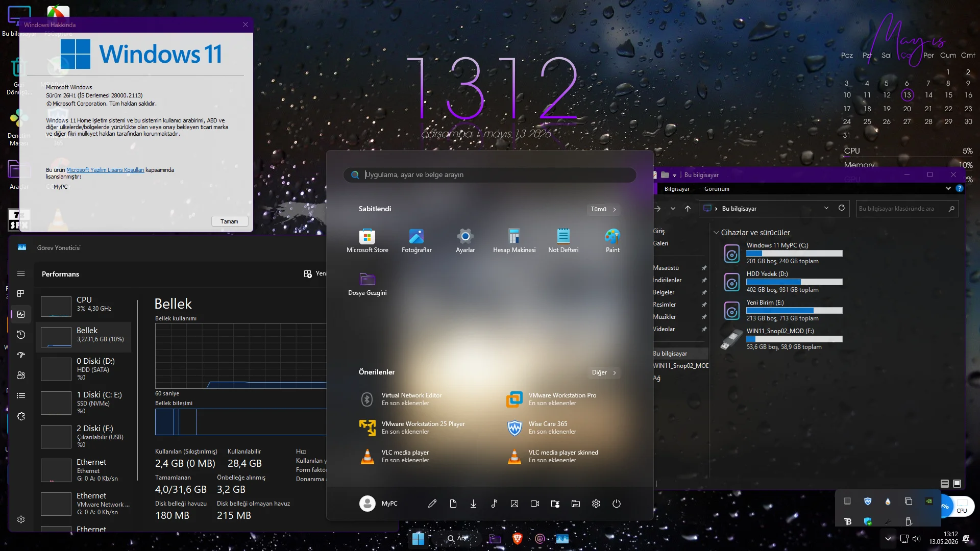Viewport: 980px width, 551px height.
Task: Switch Explorer to details view layout
Action: (945, 484)
